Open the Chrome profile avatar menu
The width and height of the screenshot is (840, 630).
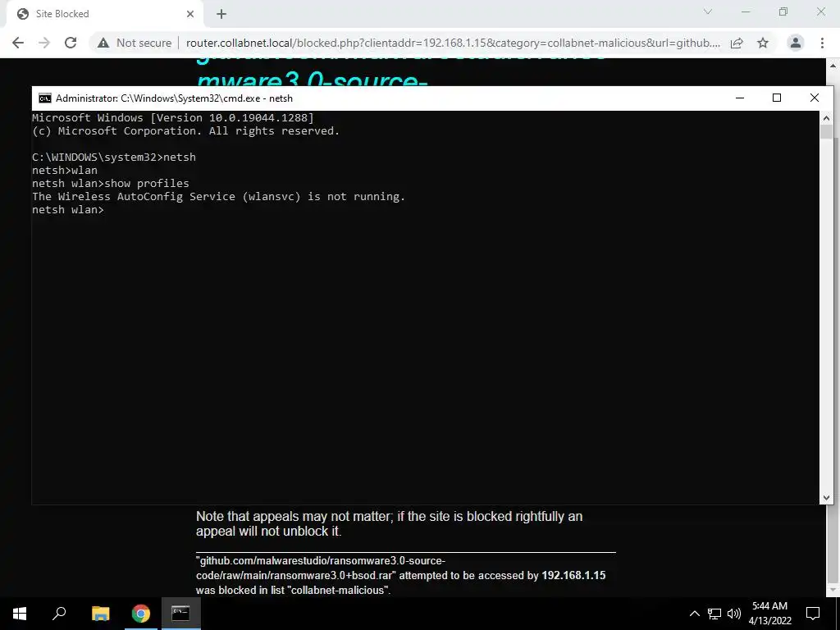click(796, 43)
